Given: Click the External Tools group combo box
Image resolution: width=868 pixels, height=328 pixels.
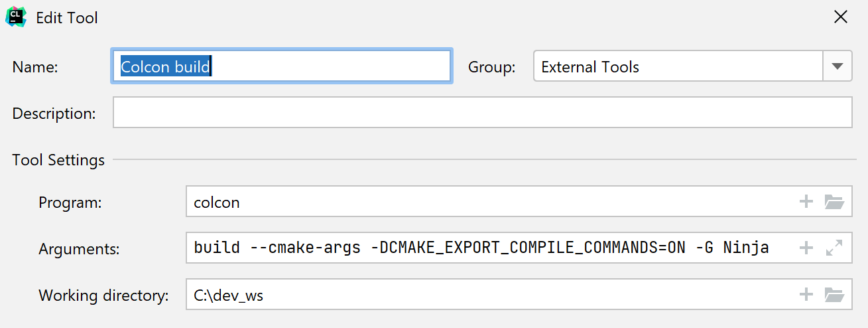Looking at the screenshot, I should click(x=678, y=66).
